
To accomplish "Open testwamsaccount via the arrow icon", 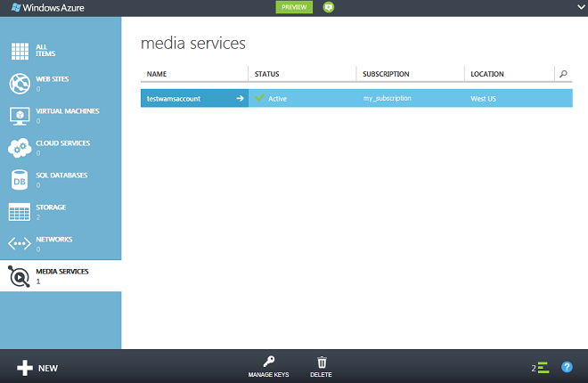I will pos(240,98).
